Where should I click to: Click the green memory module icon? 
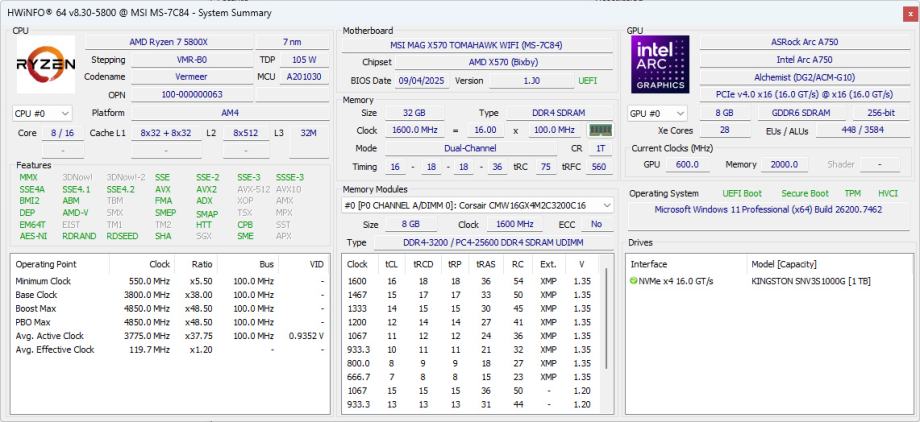pos(600,130)
